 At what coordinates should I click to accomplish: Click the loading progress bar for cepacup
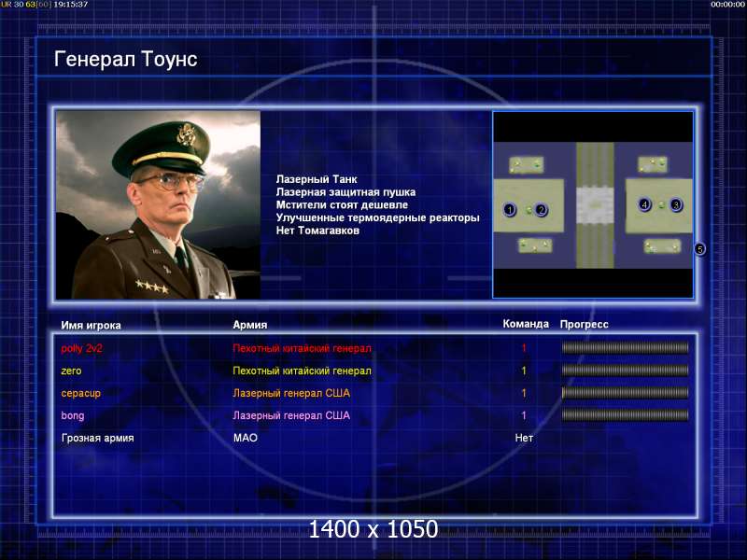[625, 393]
